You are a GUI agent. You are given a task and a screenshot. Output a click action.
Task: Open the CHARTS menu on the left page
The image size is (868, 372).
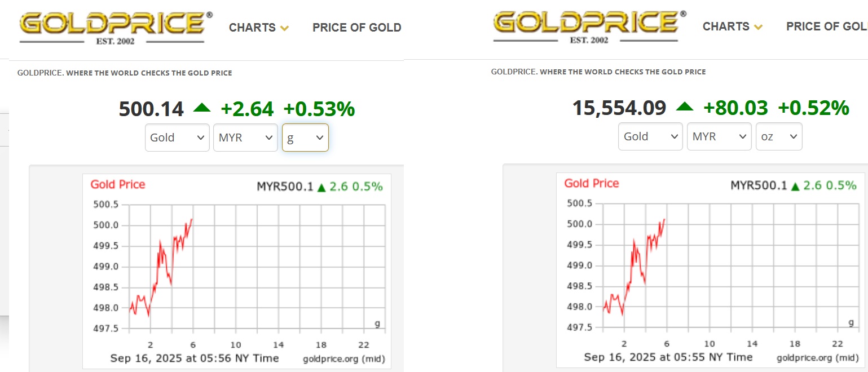252,28
